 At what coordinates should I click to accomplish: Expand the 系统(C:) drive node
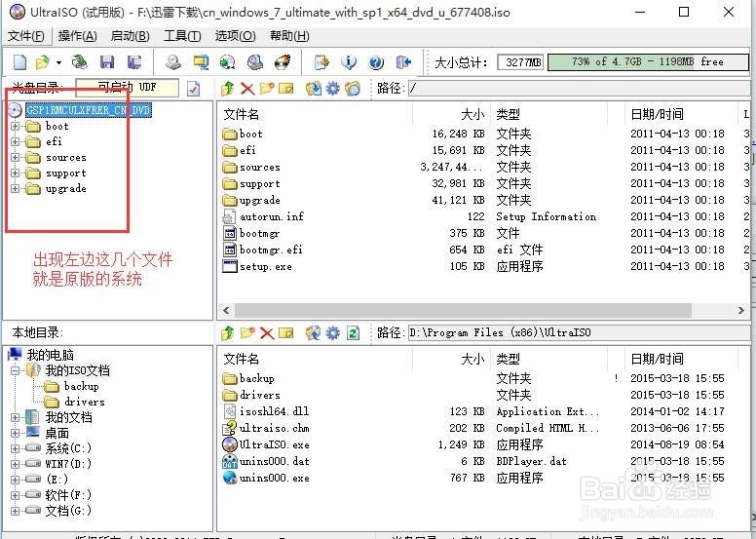[15, 448]
